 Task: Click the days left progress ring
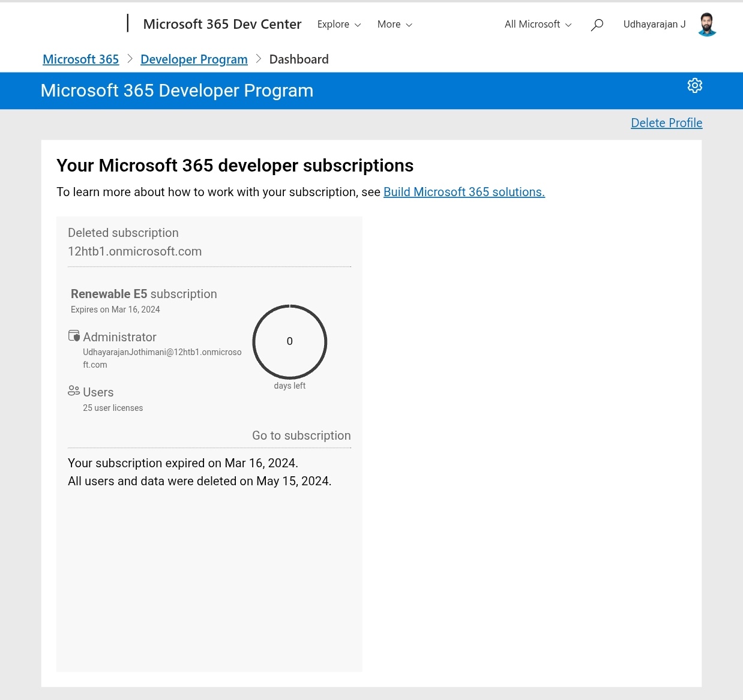pyautogui.click(x=290, y=341)
